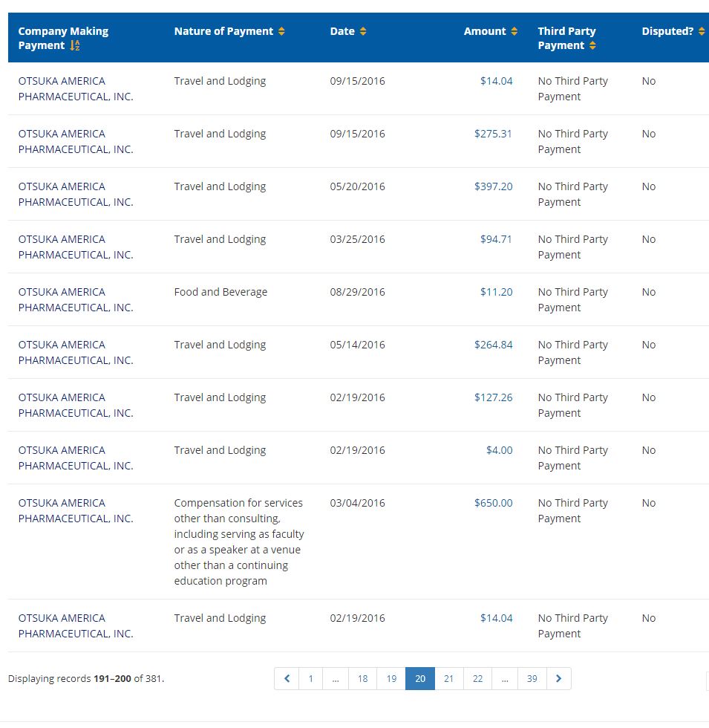The image size is (709, 728).
Task: Open $4.00 payment amount link
Action: click(499, 450)
